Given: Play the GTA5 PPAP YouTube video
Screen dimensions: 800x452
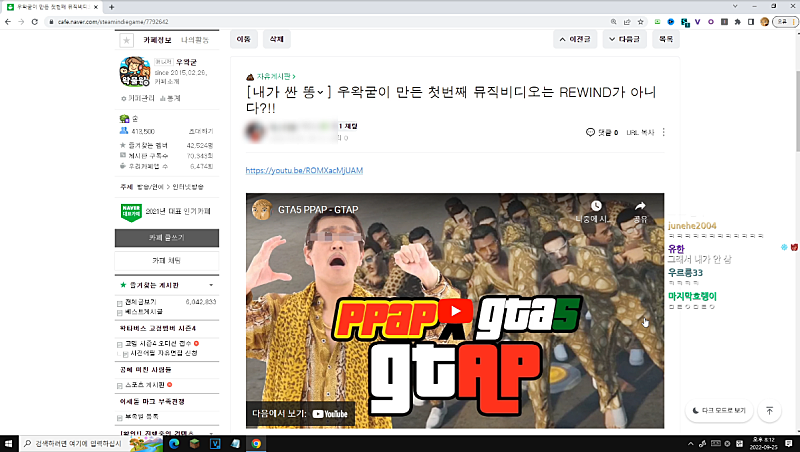Looking at the screenshot, I should [x=455, y=311].
